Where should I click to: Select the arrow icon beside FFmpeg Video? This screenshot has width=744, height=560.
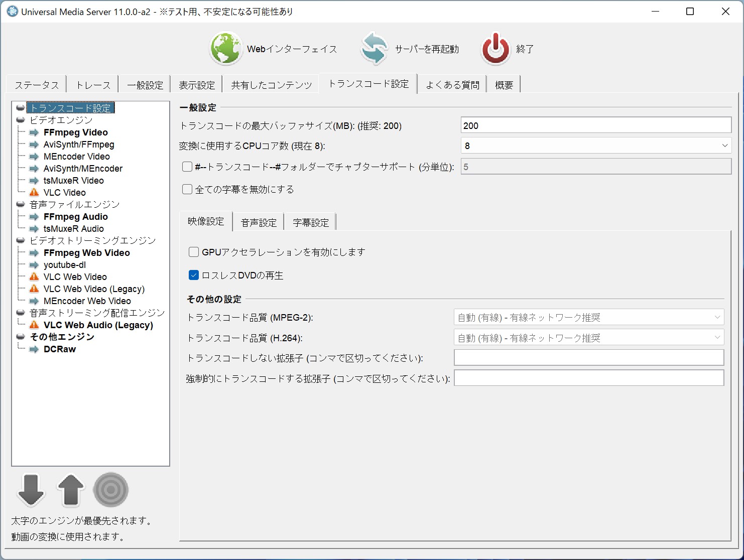pyautogui.click(x=34, y=132)
